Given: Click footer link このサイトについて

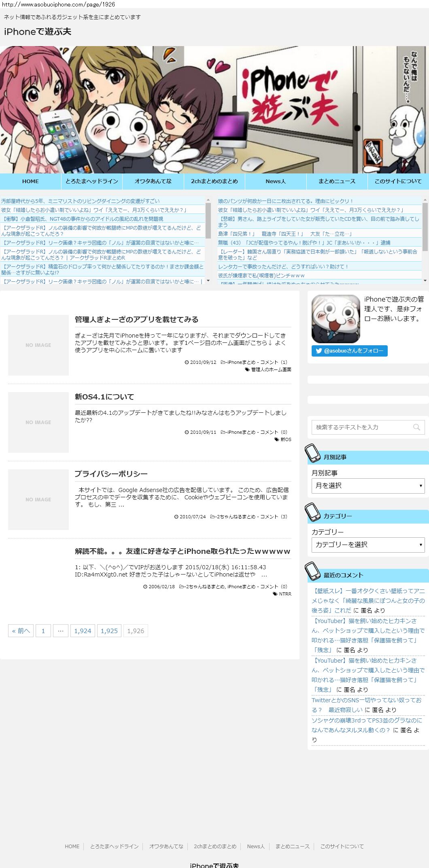Looking at the screenshot, I should (342, 846).
